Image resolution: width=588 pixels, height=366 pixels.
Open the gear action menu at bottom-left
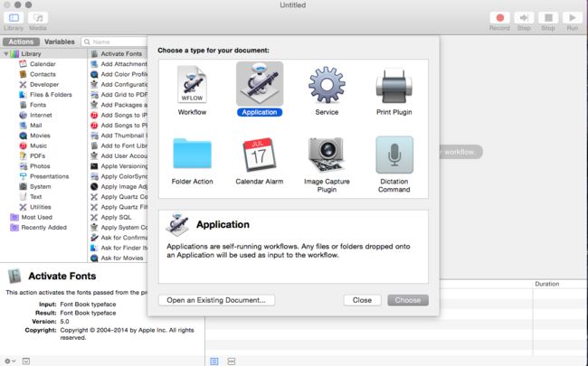click(x=10, y=361)
